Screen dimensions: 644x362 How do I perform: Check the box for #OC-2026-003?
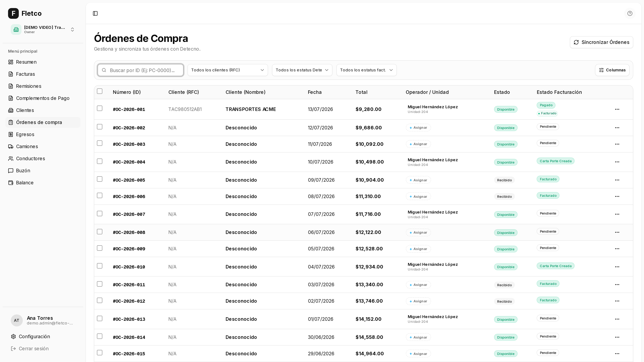pyautogui.click(x=100, y=143)
